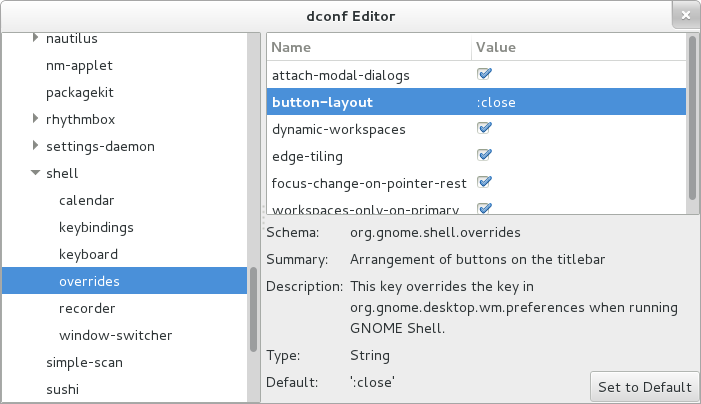Toggle workspaces-only-on-primary checkbox

[484, 208]
